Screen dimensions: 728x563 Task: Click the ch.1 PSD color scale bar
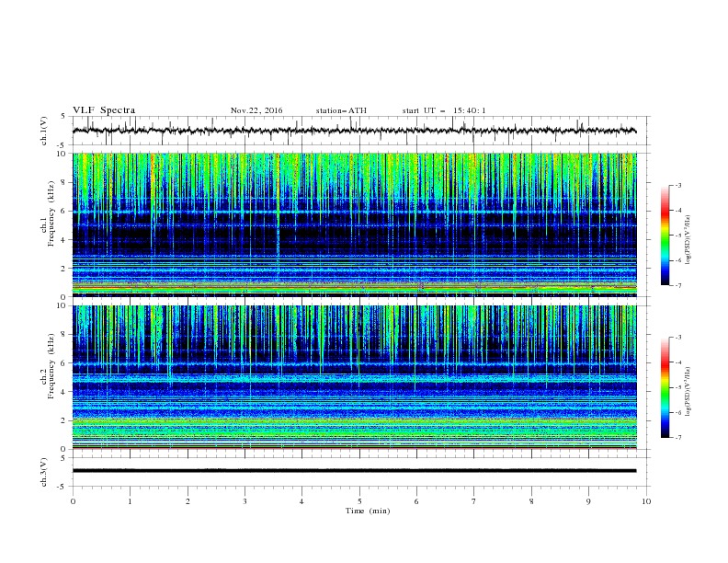pyautogui.click(x=665, y=236)
